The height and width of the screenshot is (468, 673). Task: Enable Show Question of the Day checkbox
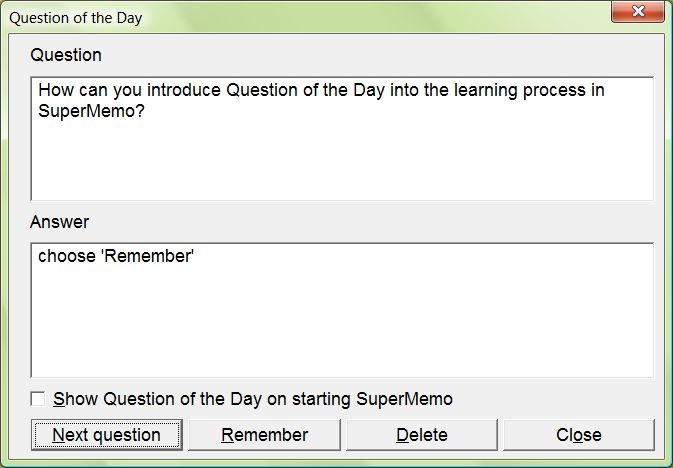(38, 399)
